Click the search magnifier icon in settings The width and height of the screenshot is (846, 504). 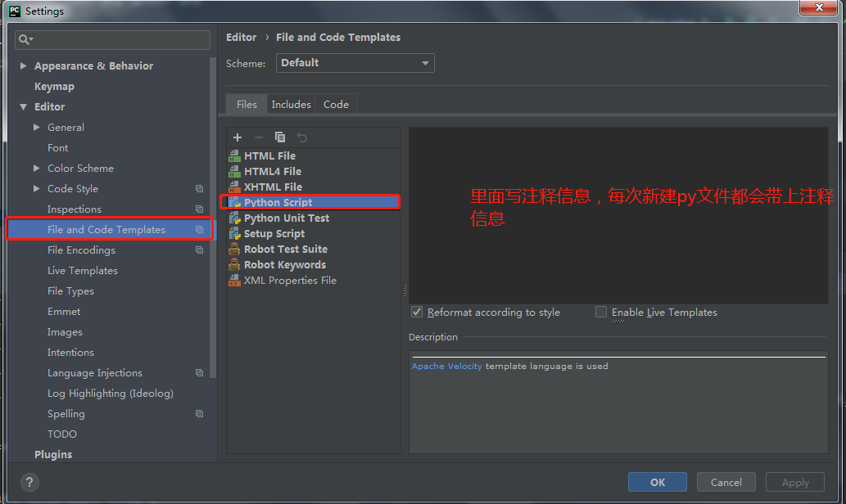pyautogui.click(x=25, y=39)
